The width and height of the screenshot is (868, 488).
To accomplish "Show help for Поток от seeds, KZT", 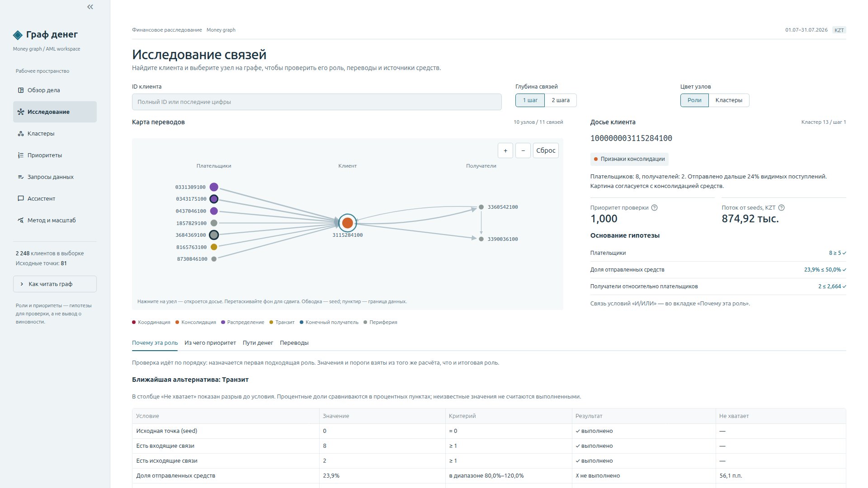I will [x=782, y=208].
